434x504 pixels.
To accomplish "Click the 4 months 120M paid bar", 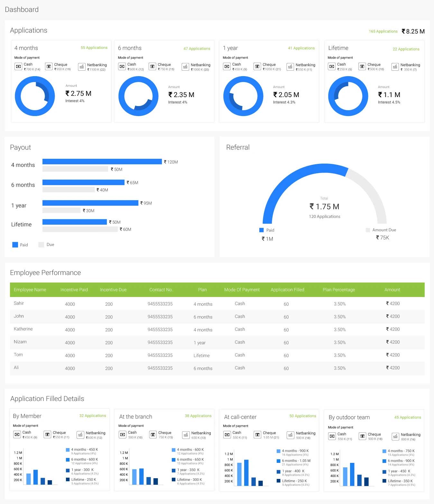I will [x=102, y=162].
